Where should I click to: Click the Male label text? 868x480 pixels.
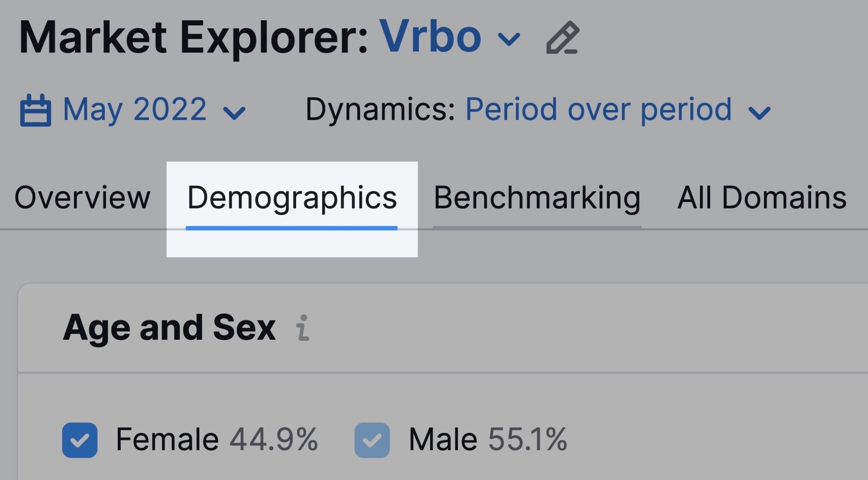pos(443,440)
